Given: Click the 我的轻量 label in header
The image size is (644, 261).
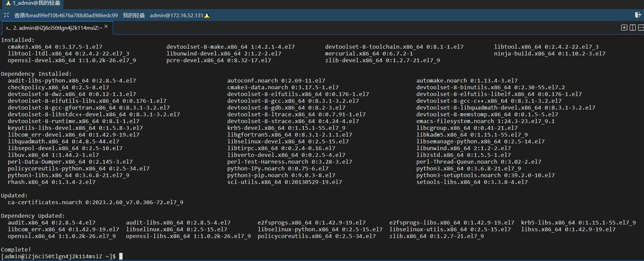Looking at the screenshot, I should 133,16.
